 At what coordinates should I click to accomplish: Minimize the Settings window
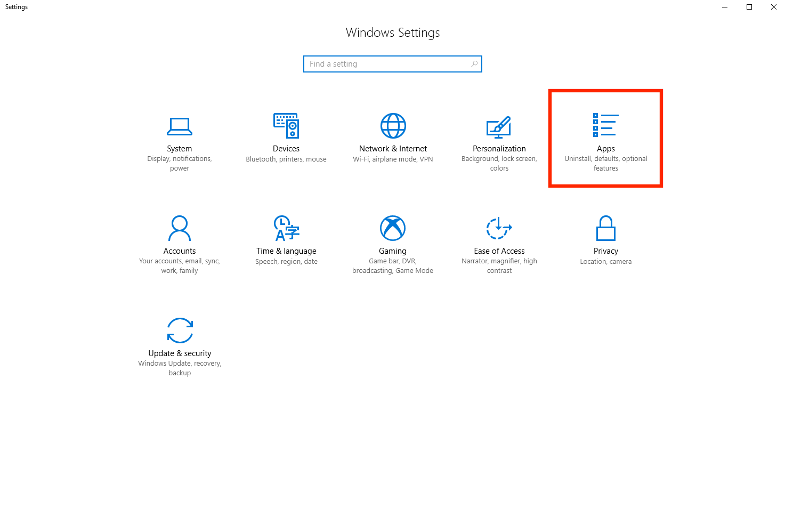725,7
